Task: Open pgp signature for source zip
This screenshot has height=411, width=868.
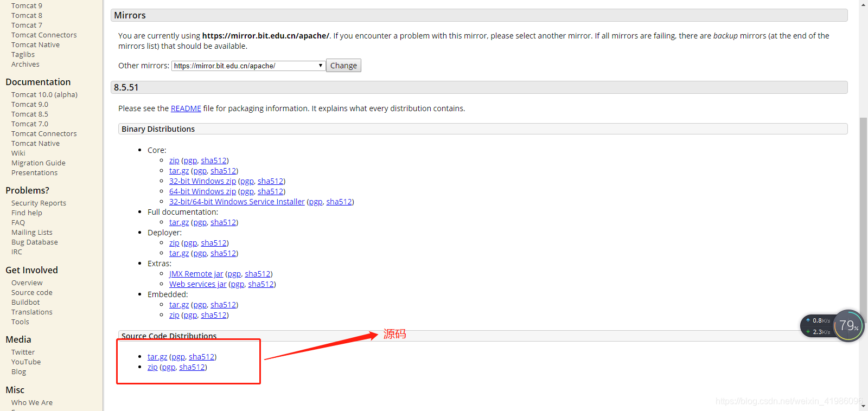Action: 169,367
